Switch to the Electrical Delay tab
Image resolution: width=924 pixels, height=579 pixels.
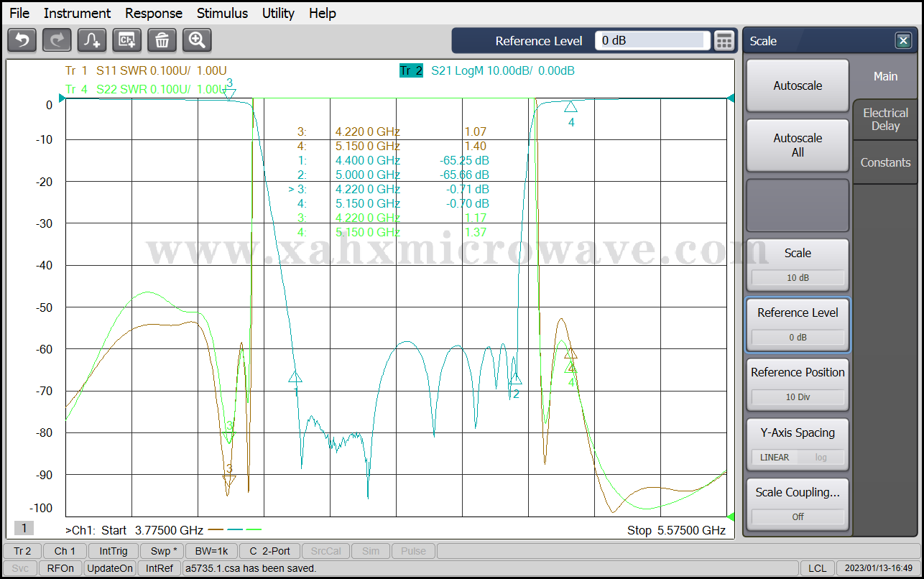pos(885,119)
